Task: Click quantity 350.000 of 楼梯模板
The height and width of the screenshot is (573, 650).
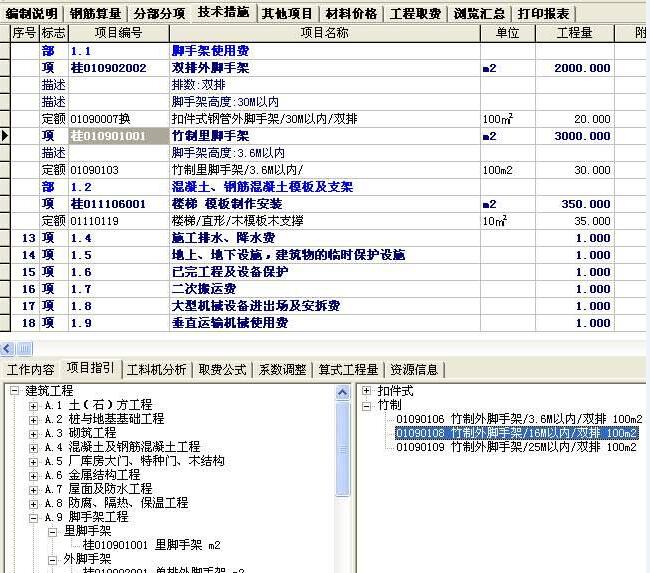Action: (585, 204)
